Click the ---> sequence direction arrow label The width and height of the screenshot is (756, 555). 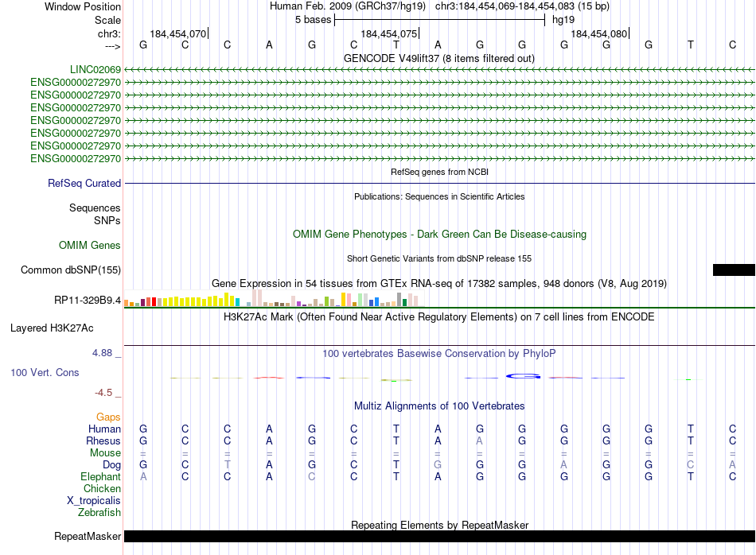pos(113,46)
